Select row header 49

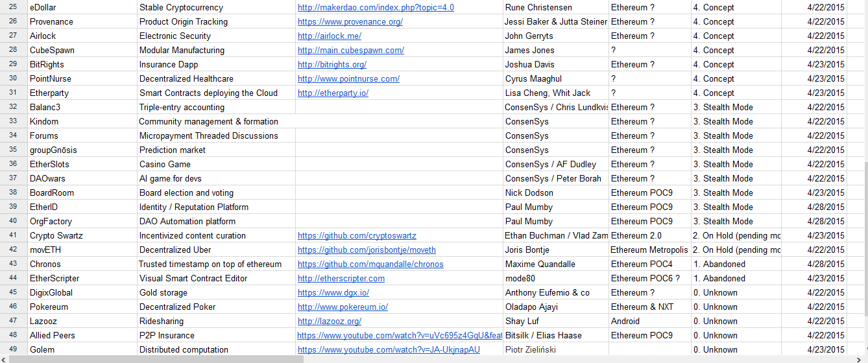click(x=14, y=350)
